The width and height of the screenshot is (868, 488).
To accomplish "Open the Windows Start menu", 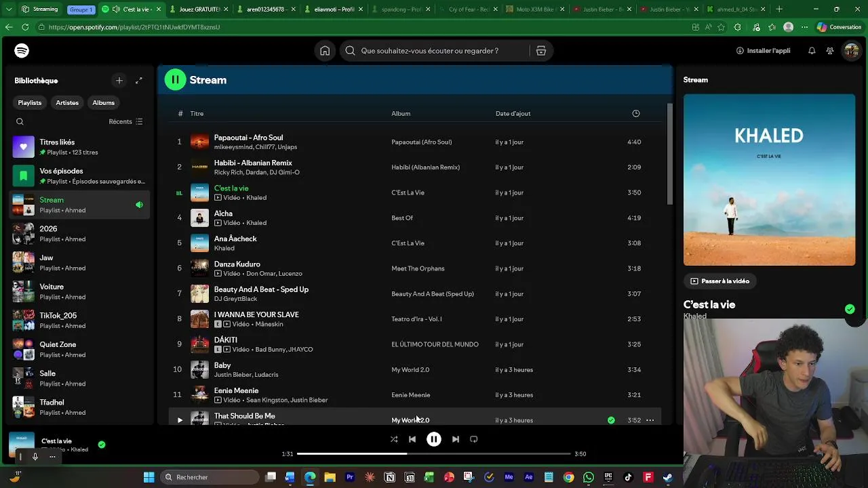I will 149,477.
